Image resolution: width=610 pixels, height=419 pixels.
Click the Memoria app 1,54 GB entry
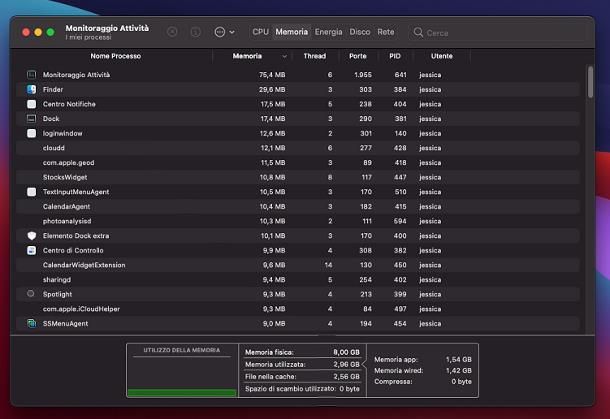click(423, 359)
